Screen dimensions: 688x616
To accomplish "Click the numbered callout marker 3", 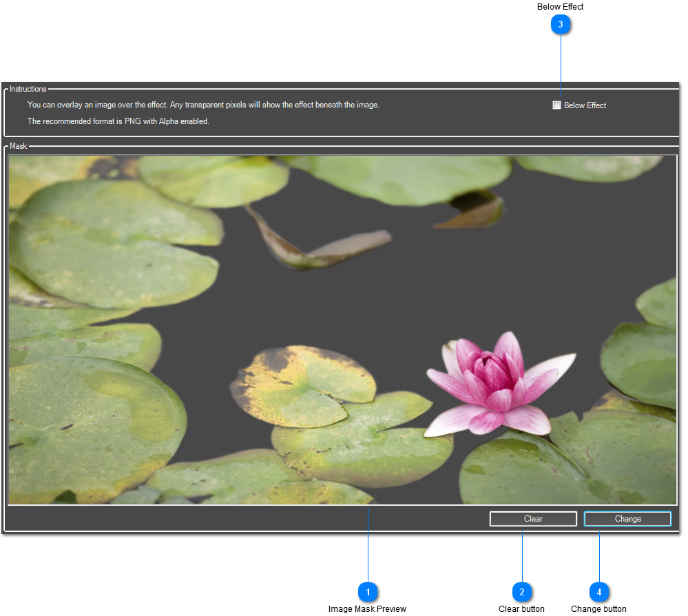I will coord(561,25).
